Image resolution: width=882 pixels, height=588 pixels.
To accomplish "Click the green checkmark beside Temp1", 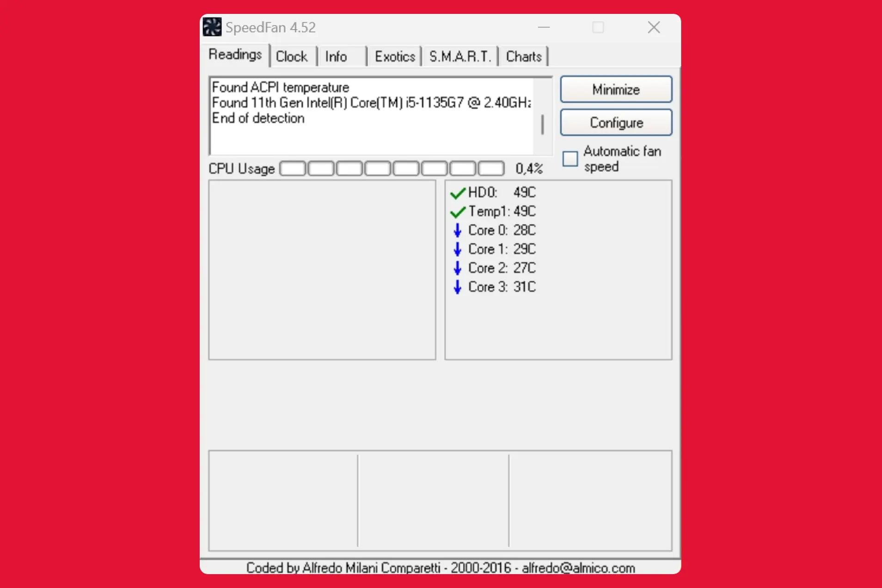I will [x=457, y=212].
